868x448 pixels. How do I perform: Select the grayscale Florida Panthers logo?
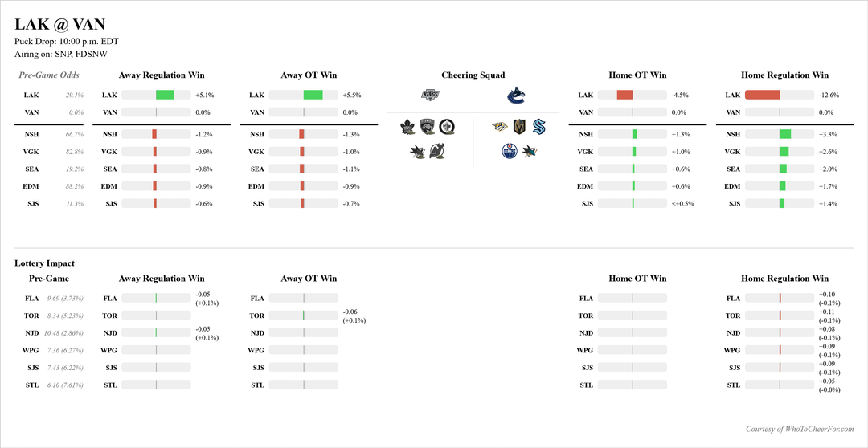coord(427,126)
